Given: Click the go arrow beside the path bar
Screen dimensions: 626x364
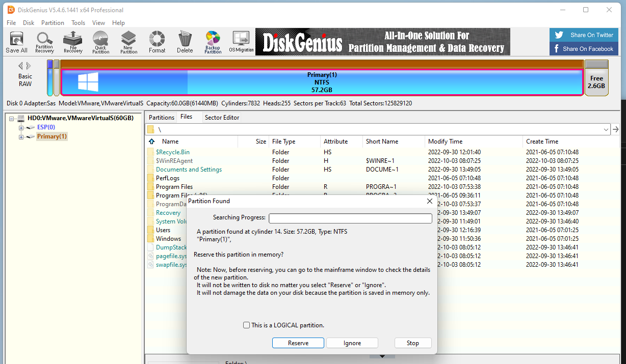Looking at the screenshot, I should point(615,130).
